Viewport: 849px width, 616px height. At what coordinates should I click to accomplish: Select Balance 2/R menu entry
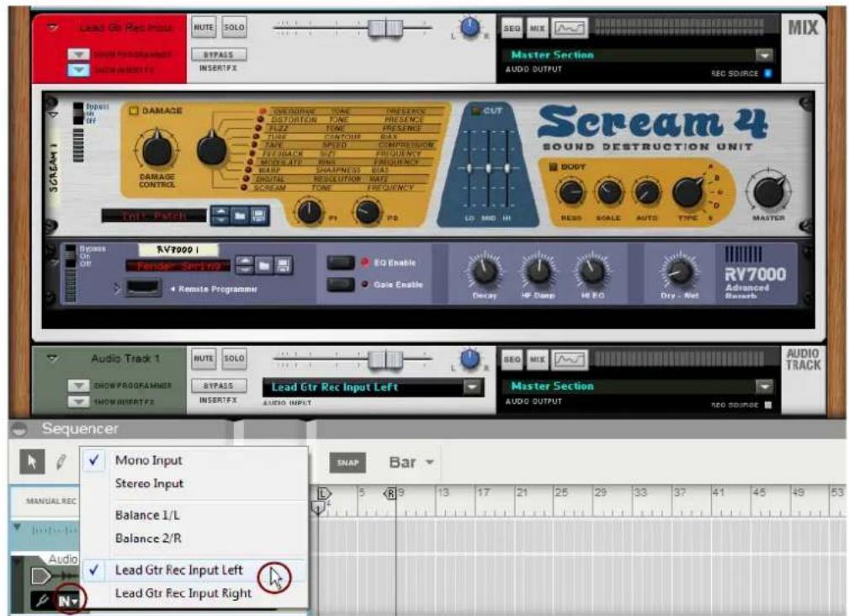(x=148, y=538)
